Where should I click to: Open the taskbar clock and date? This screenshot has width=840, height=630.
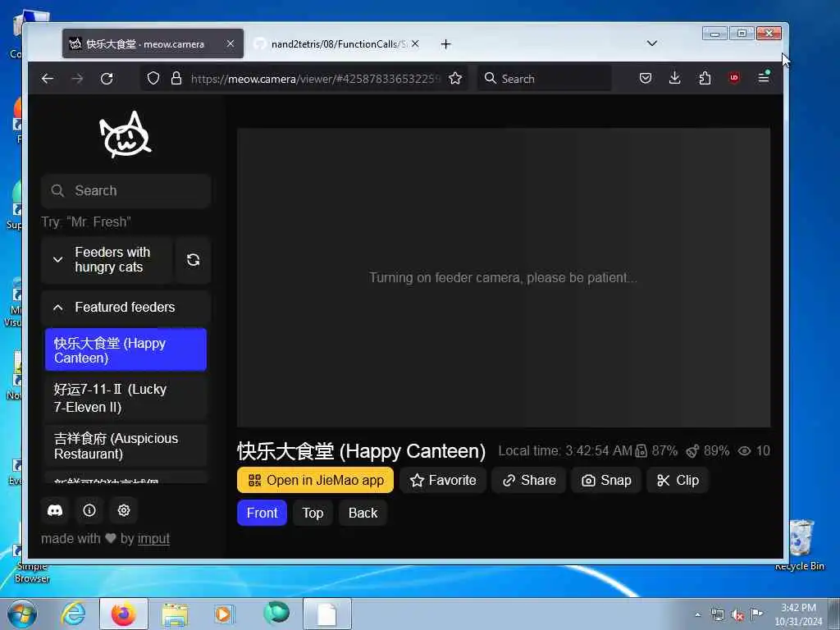pyautogui.click(x=798, y=614)
